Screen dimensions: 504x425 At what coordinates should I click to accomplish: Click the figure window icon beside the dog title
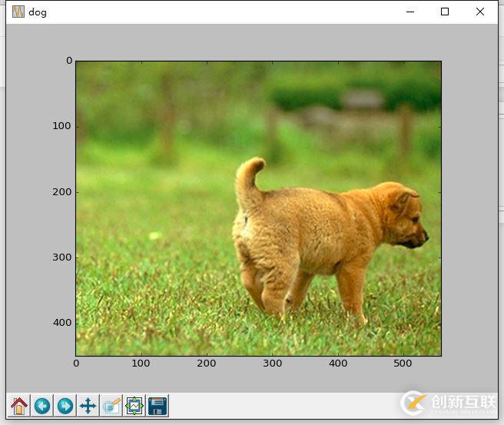point(18,12)
